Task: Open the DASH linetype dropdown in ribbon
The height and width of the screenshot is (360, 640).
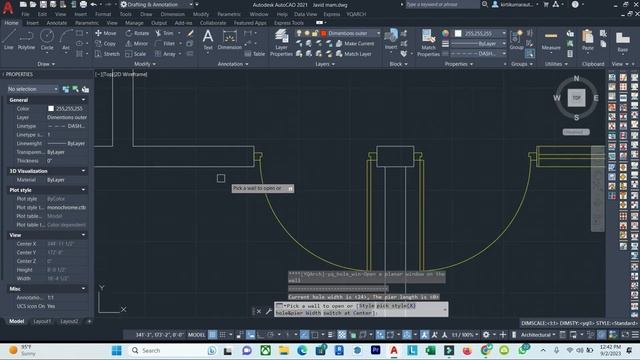Action: [478, 53]
